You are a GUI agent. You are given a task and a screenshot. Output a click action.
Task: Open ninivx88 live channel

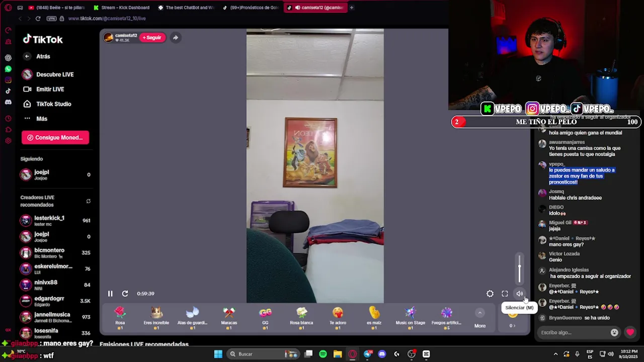pyautogui.click(x=55, y=285)
